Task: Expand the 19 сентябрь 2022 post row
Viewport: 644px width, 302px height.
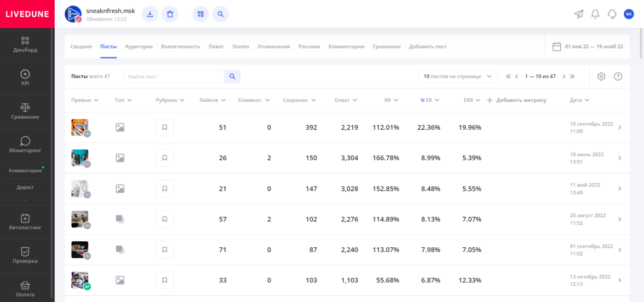Action: (619, 127)
